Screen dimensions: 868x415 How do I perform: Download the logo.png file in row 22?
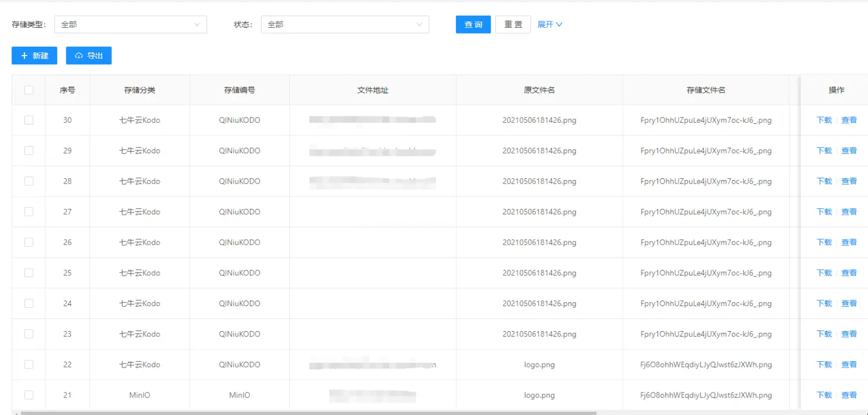pos(824,365)
